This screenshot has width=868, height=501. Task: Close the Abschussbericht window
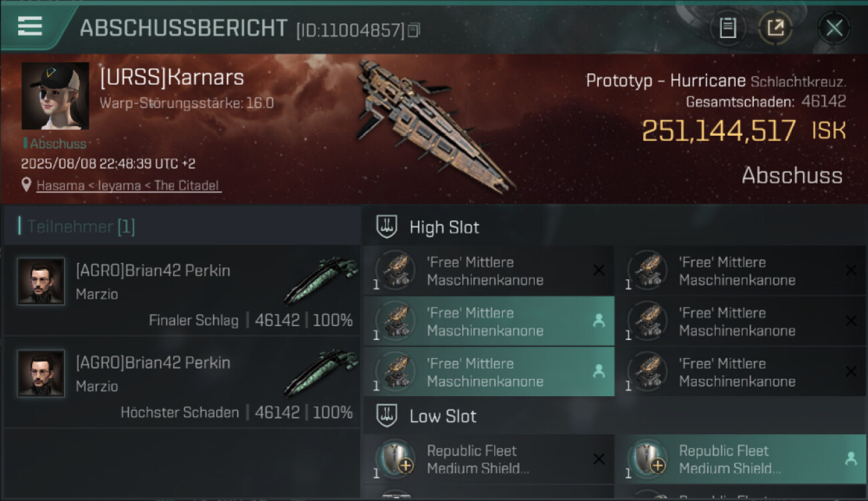click(x=834, y=28)
